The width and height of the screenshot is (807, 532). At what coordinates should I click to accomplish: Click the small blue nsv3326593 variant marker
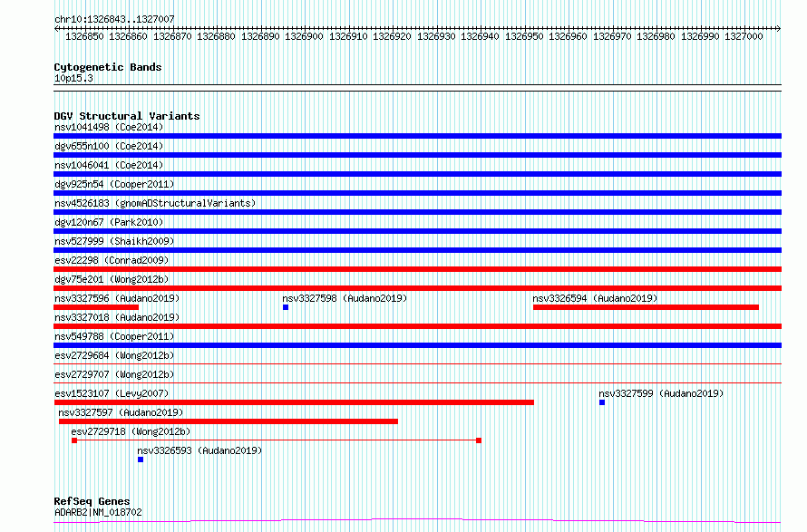141,459
